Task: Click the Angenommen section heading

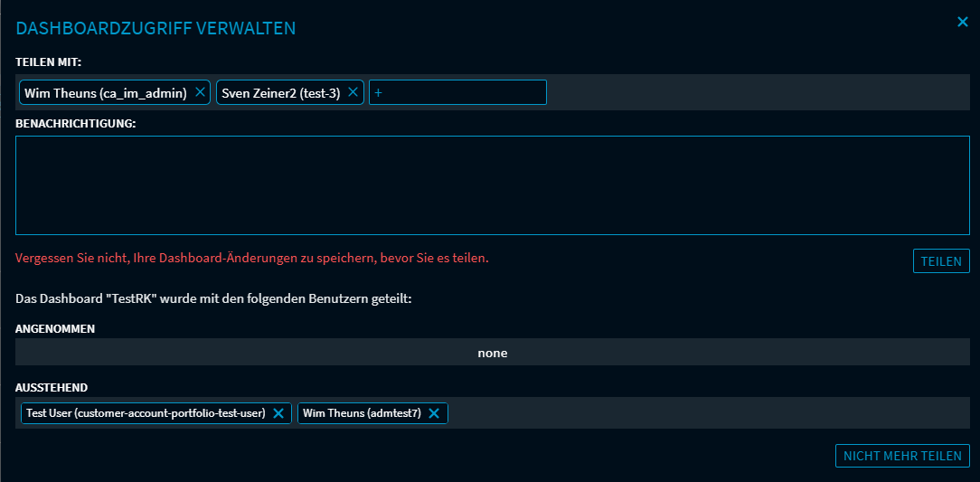Action: [x=55, y=329]
